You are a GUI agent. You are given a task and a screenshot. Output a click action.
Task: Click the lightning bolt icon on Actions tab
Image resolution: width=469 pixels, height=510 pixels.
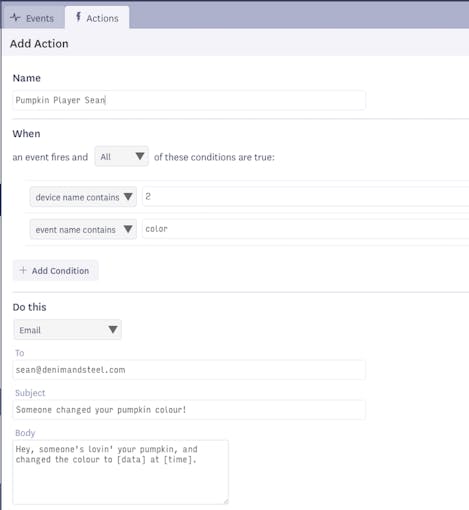pyautogui.click(x=78, y=17)
